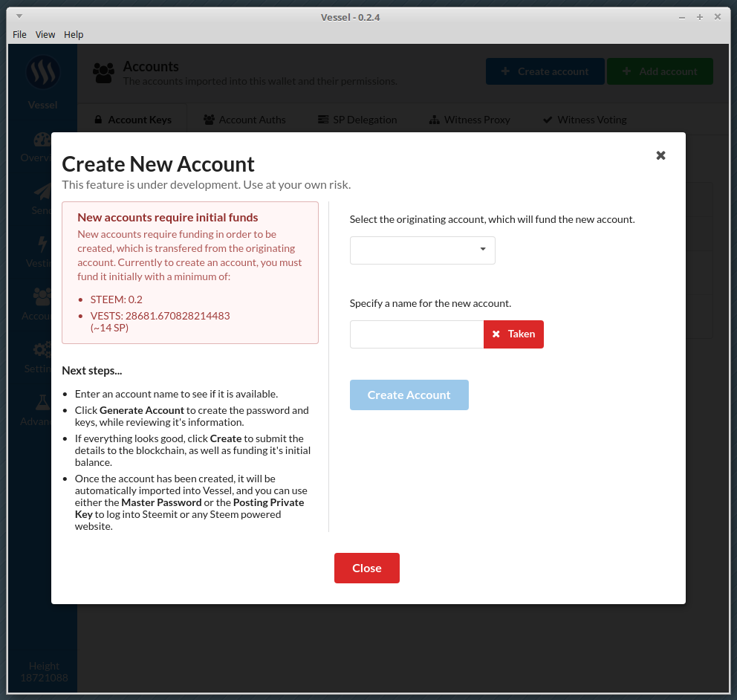The image size is (737, 700).
Task: Open the Overview sidebar dashboard icon
Action: 42,140
